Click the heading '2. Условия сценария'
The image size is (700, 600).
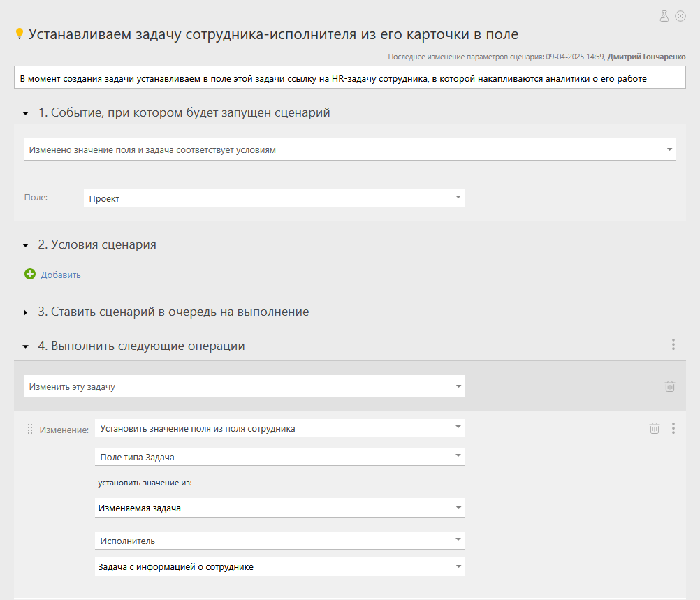[97, 244]
